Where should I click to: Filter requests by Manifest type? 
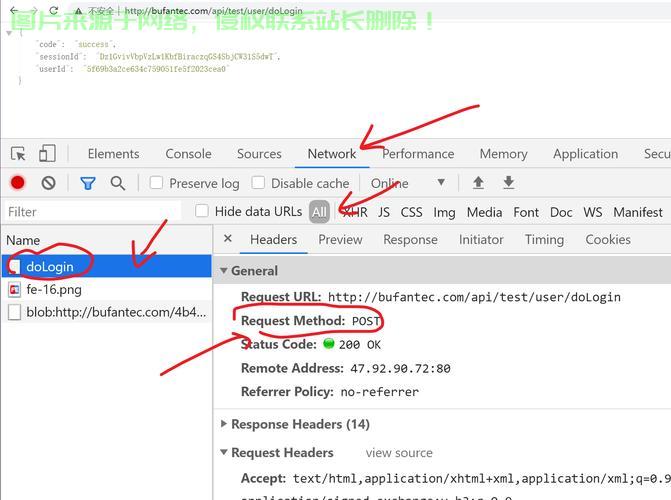pyautogui.click(x=638, y=212)
